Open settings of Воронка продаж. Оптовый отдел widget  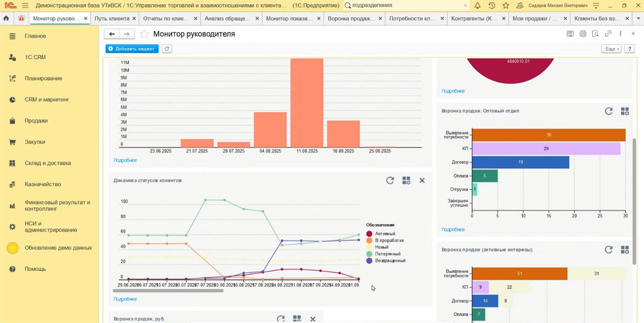[x=625, y=111]
